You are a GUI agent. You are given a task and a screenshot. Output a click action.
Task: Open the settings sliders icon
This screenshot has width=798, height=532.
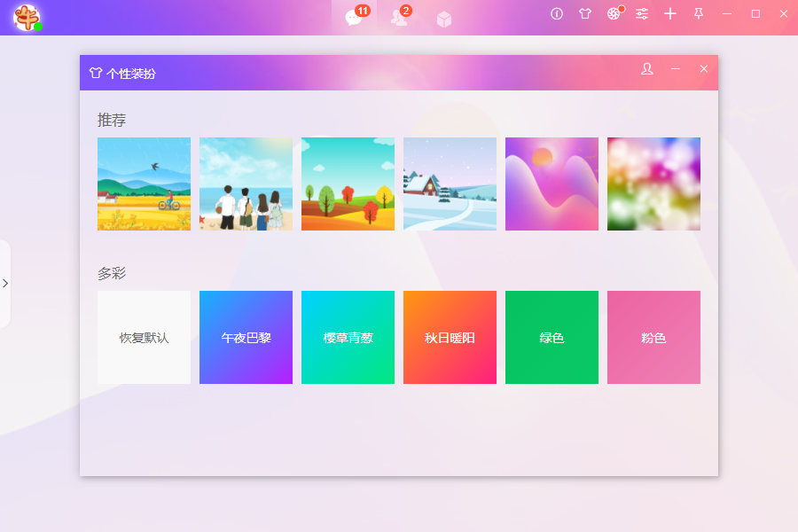click(642, 14)
